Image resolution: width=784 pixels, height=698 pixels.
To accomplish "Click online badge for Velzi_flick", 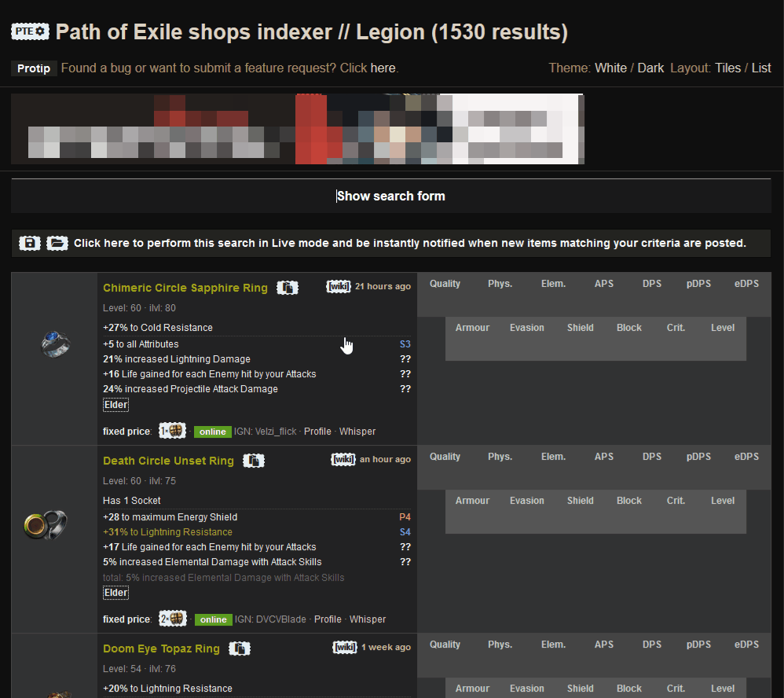I will pyautogui.click(x=213, y=432).
